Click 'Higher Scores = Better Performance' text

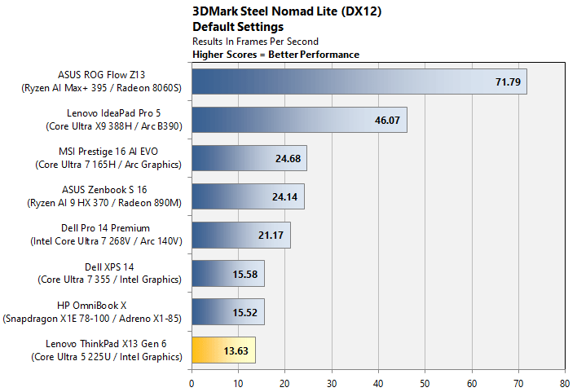[x=276, y=55]
